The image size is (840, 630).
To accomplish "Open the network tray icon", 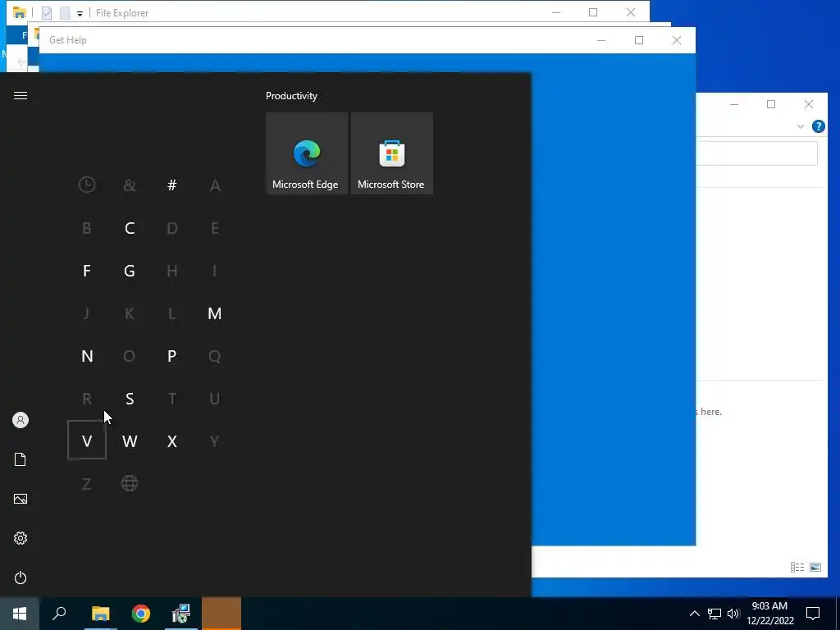I will 714,614.
